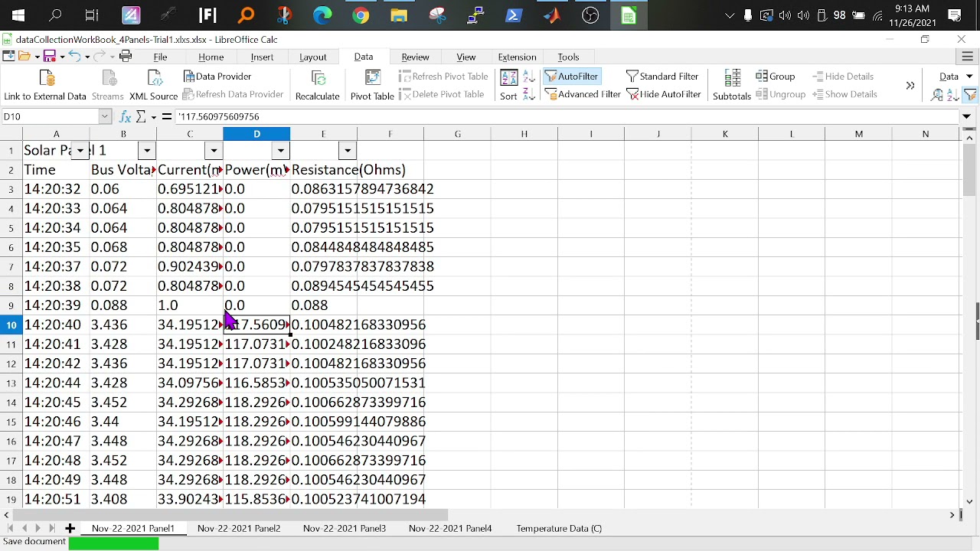This screenshot has height=551, width=980.
Task: Open the Function Wizard (fx)
Action: [126, 116]
